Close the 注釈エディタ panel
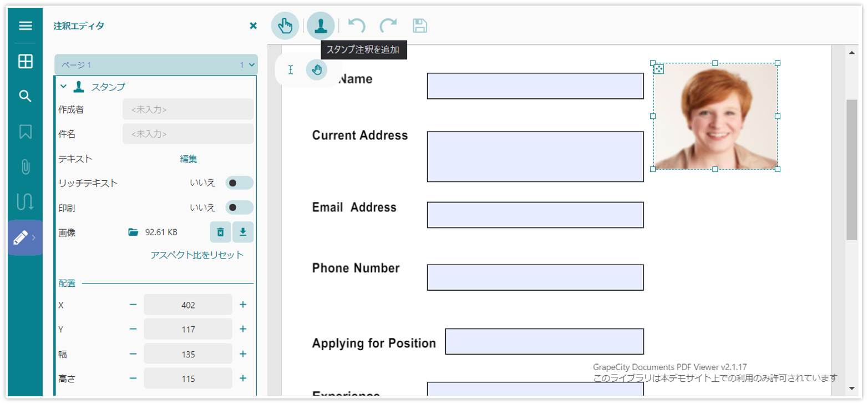 click(253, 26)
